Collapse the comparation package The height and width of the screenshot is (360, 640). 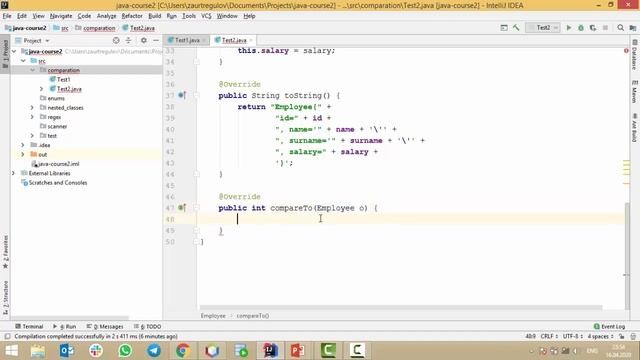(x=32, y=70)
